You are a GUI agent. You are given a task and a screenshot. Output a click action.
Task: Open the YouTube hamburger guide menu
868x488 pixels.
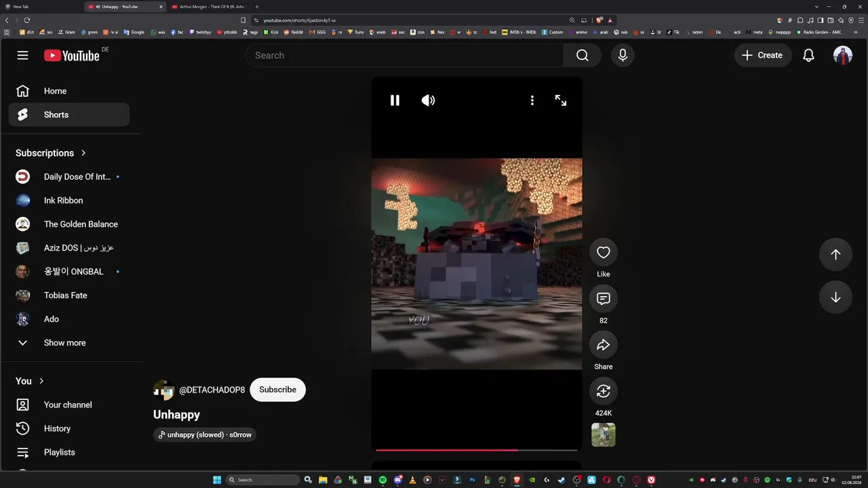coord(22,55)
